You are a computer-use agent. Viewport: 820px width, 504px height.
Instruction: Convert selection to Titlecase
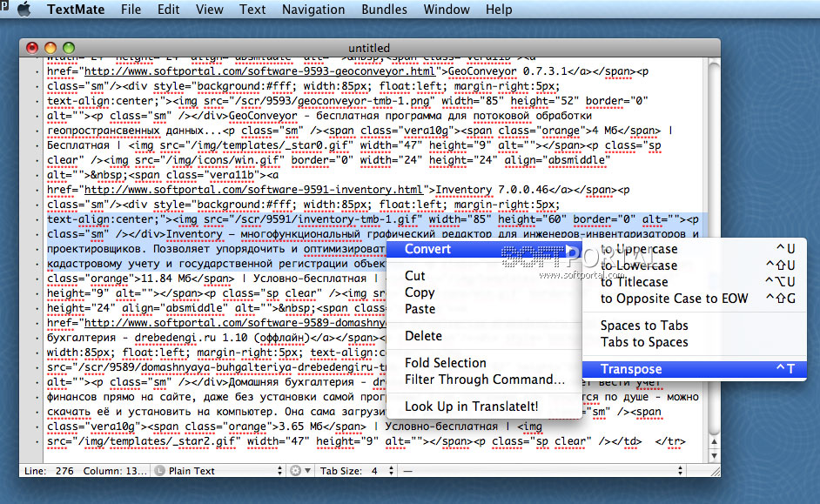point(695,282)
